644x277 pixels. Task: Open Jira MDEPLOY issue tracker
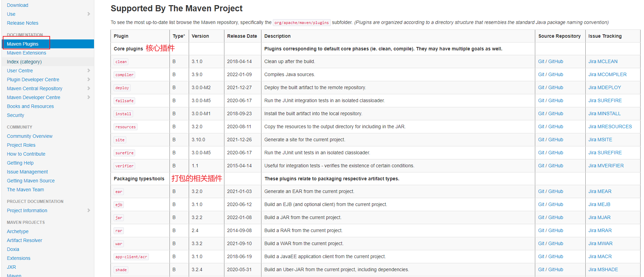605,87
